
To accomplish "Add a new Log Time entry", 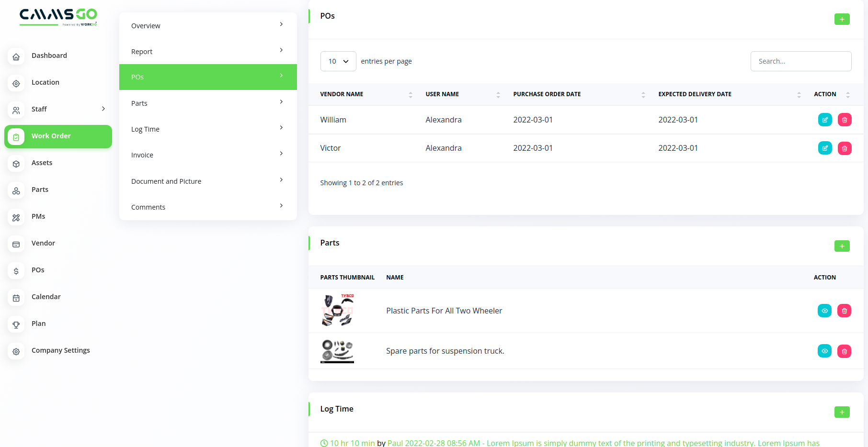I will pyautogui.click(x=842, y=412).
